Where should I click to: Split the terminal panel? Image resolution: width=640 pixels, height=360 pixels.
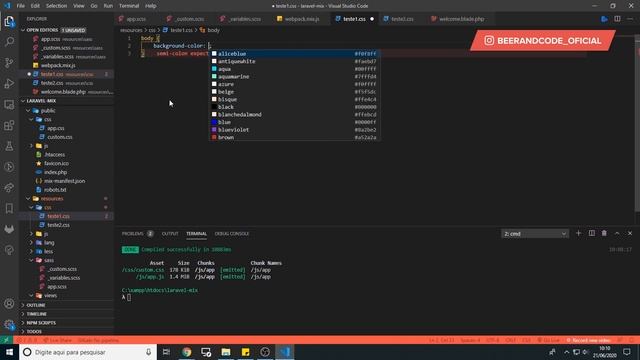coord(591,233)
